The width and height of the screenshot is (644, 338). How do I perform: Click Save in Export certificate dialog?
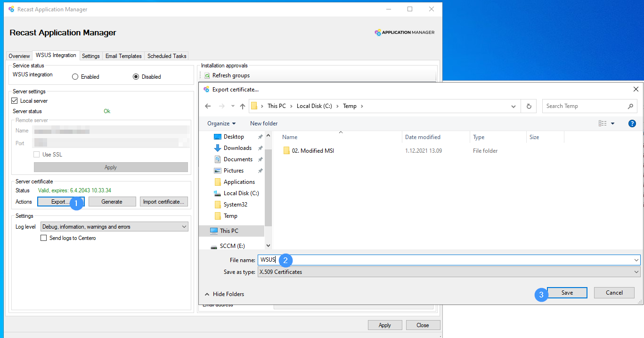567,293
